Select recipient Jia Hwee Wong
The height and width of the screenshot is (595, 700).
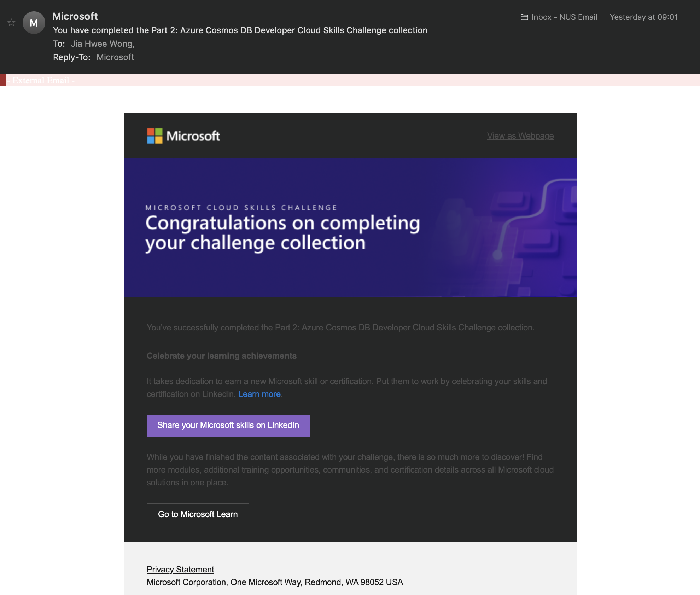coord(102,44)
